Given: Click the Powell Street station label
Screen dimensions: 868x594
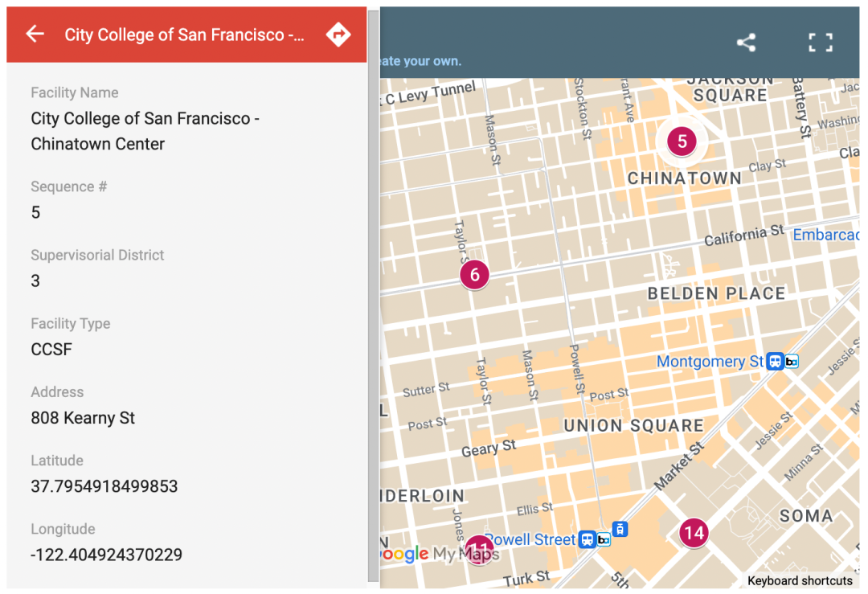Looking at the screenshot, I should (530, 539).
